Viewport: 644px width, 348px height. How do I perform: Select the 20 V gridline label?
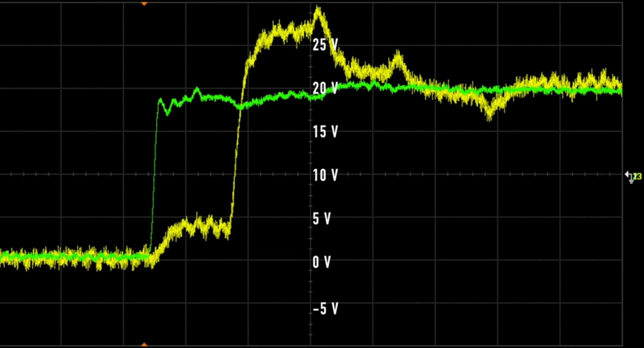point(324,88)
